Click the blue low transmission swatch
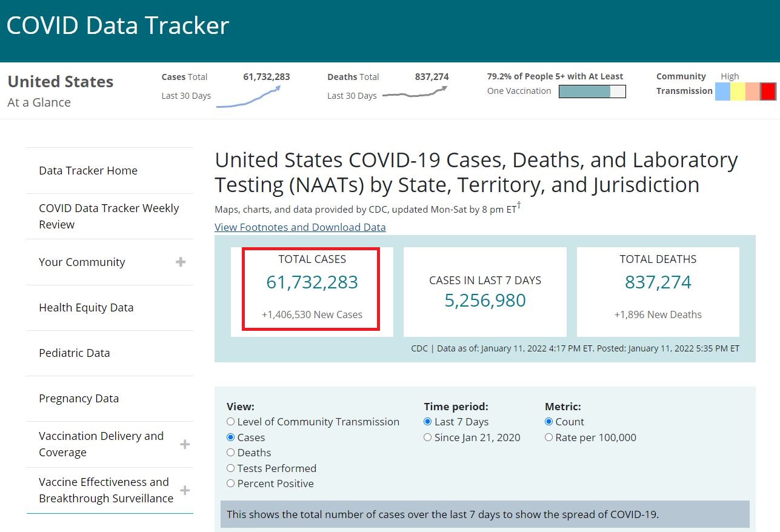Image resolution: width=780 pixels, height=532 pixels. (722, 91)
